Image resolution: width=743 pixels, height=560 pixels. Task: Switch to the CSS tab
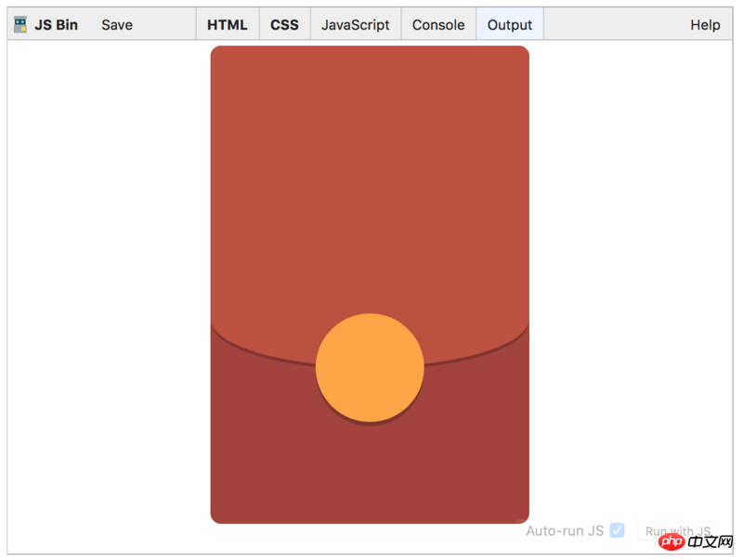click(x=284, y=24)
